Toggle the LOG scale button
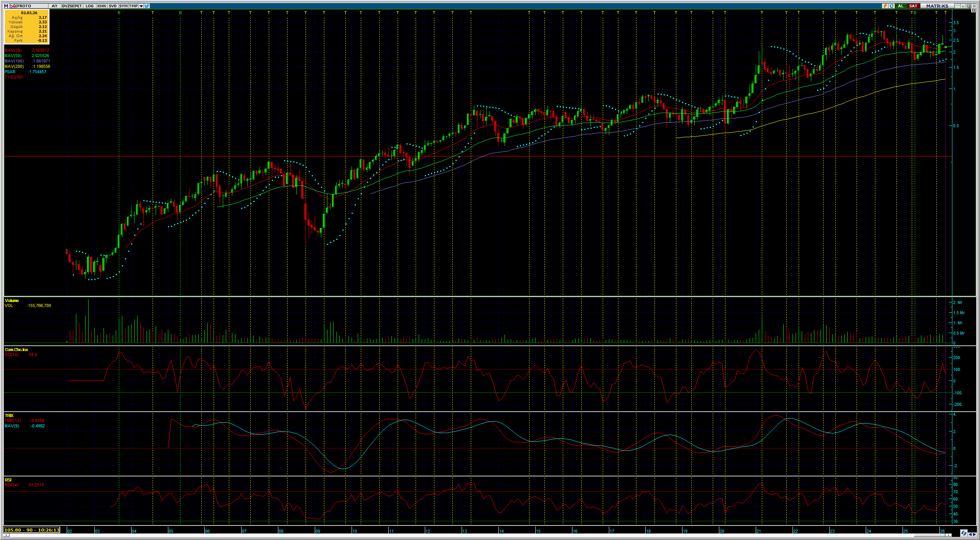The image size is (980, 540). (x=89, y=6)
